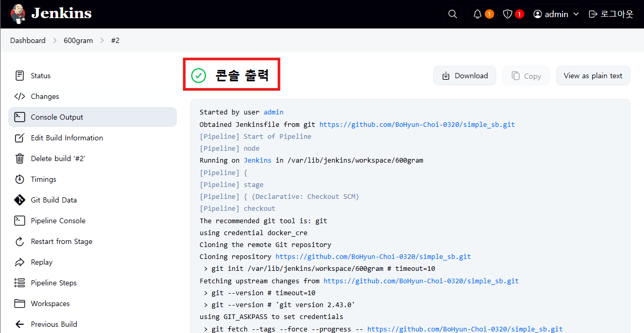Click the Console Output terminal icon
Screen dimensions: 644x333
[20, 117]
